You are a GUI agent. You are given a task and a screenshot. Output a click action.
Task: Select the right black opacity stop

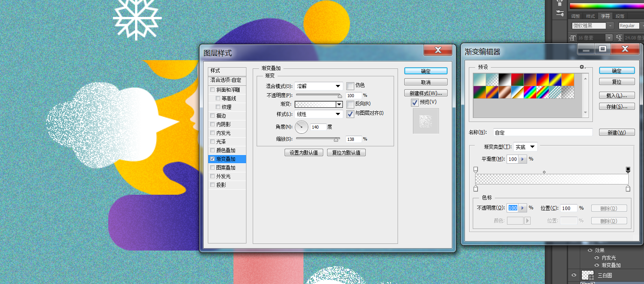(x=628, y=170)
